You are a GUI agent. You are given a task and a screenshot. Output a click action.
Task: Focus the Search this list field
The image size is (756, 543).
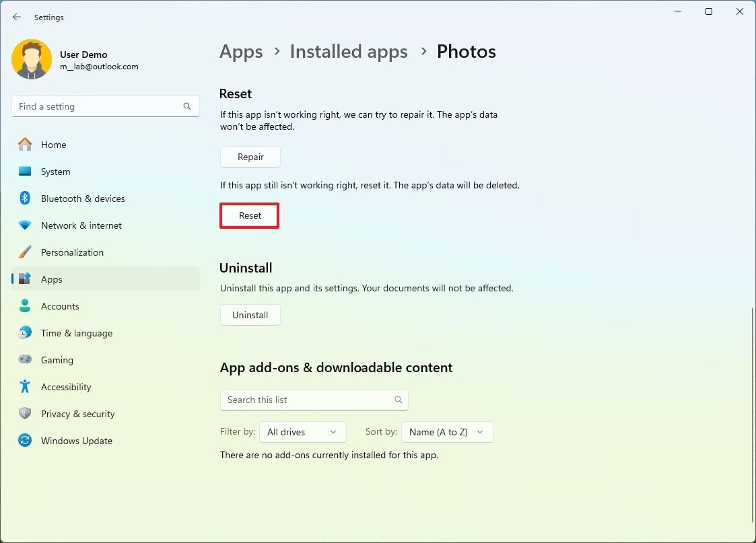pos(314,400)
